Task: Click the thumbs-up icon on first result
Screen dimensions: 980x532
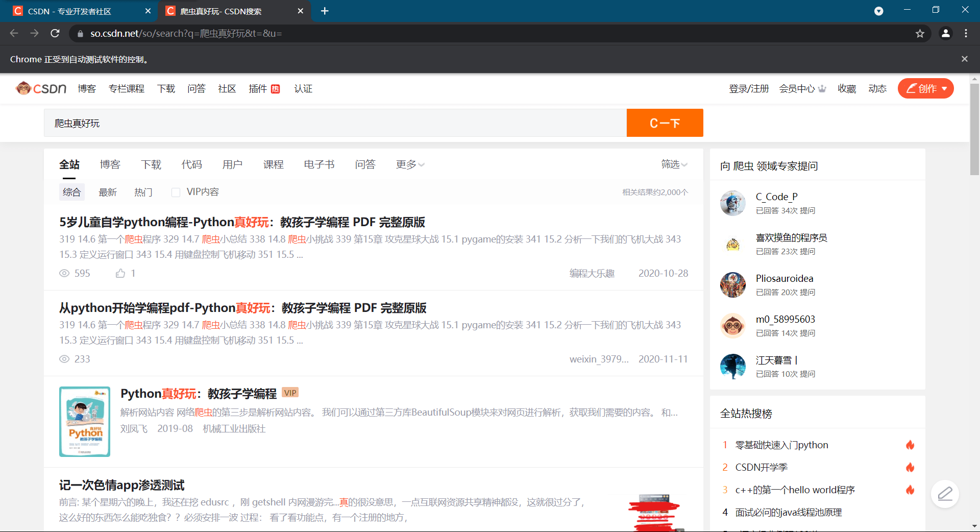Action: (x=120, y=273)
